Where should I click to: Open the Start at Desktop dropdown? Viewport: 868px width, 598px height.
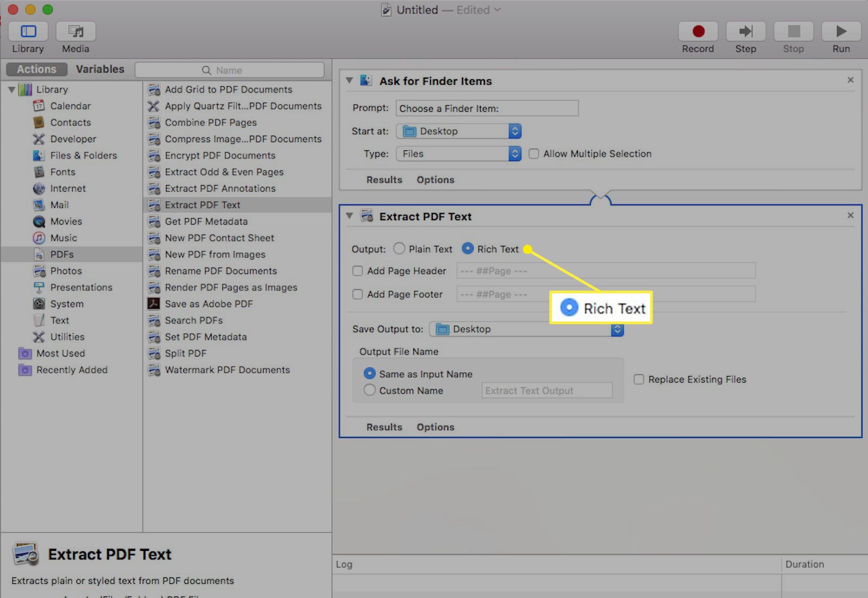tap(459, 131)
